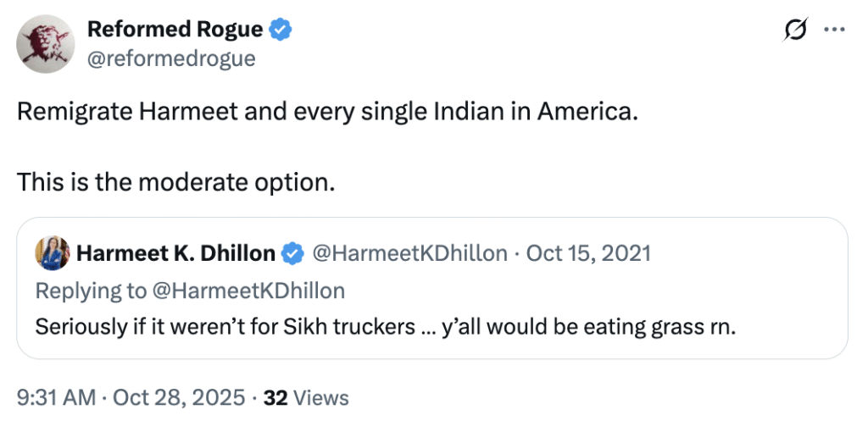Click the blue verified badge beside Reformed Rogue
Screen dimensions: 868x432
281,30
